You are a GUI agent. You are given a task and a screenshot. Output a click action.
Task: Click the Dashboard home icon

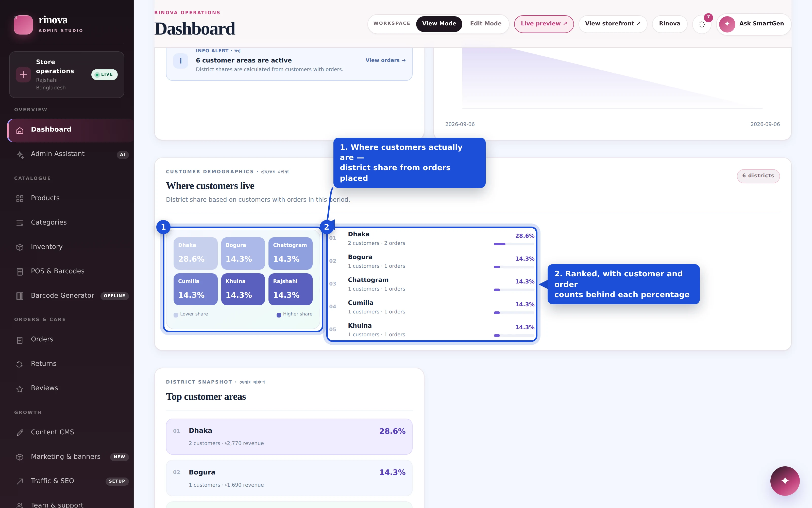tap(20, 131)
